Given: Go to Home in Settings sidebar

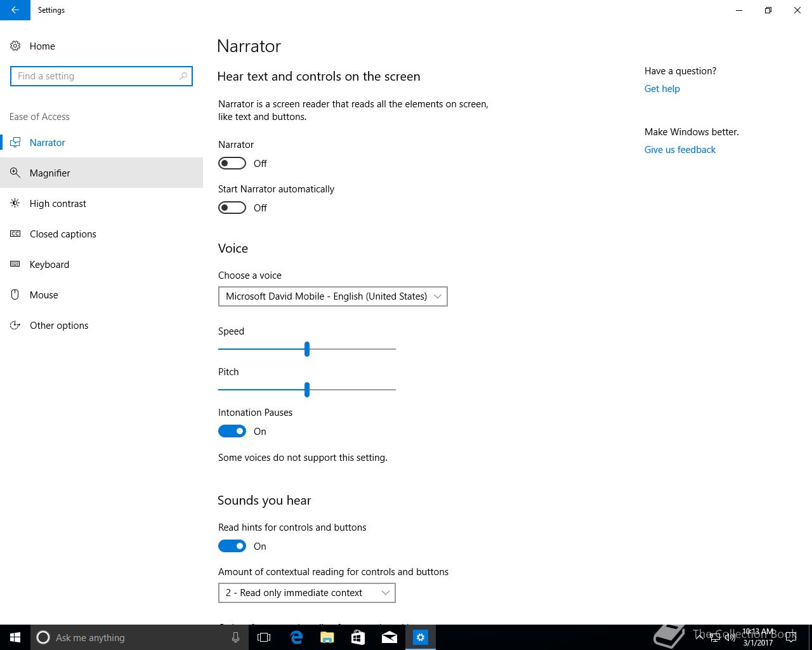Looking at the screenshot, I should [x=101, y=46].
